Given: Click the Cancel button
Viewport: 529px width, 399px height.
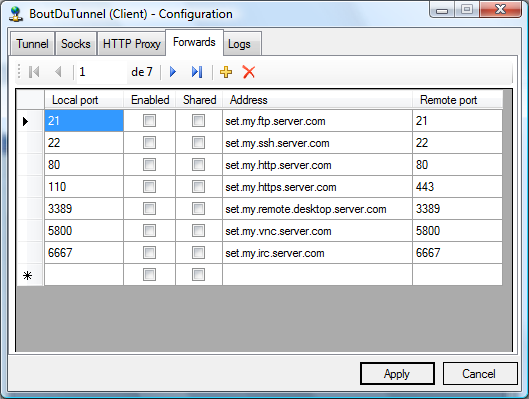Looking at the screenshot, I should pyautogui.click(x=480, y=374).
